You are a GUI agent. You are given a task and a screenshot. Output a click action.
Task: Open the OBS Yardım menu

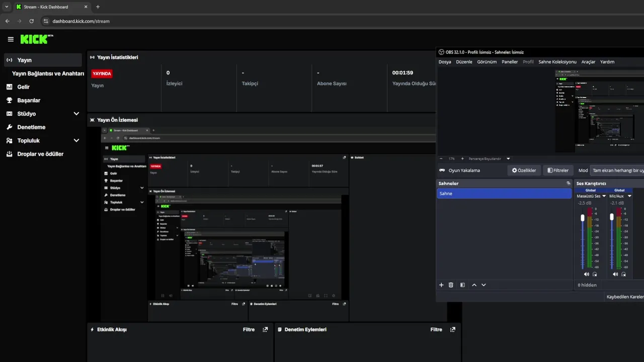[607, 62]
